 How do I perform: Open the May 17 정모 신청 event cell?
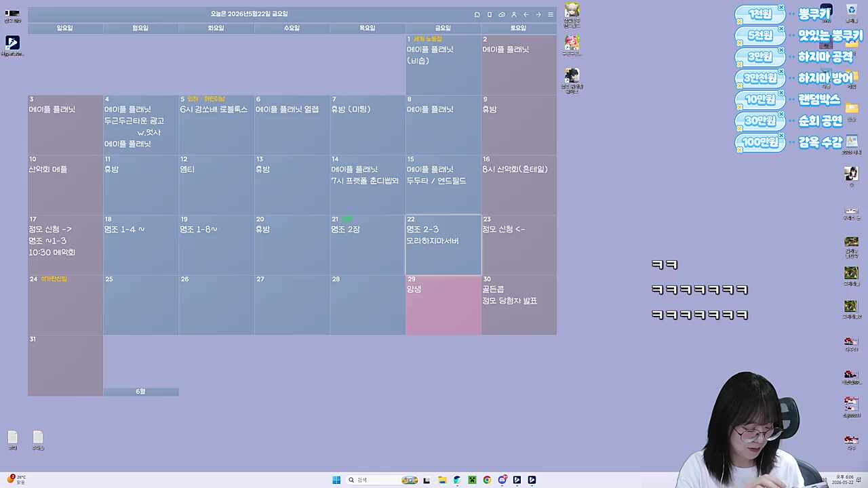pyautogui.click(x=65, y=245)
